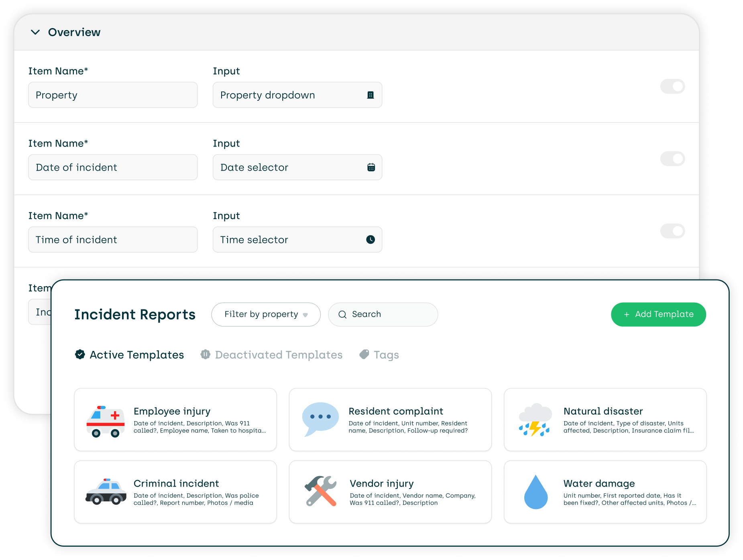Click the speech bubble icon for Resident complaint
This screenshot has height=560, width=743.
(x=320, y=419)
